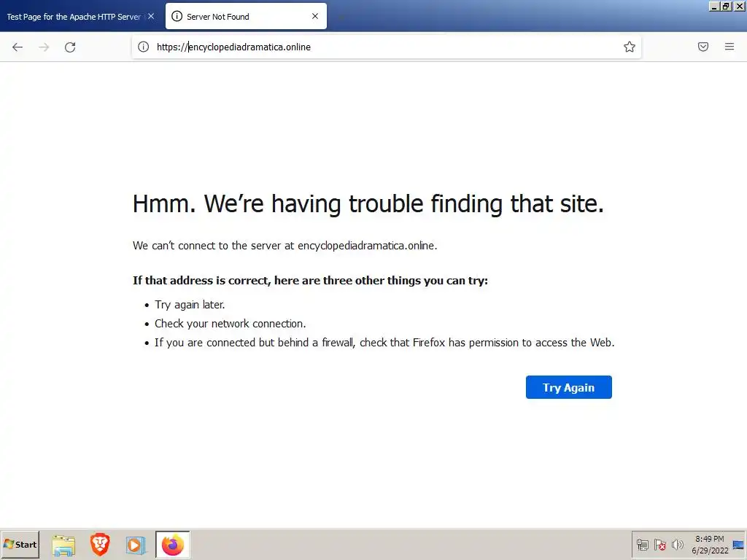
Task: Open the clock showing 8:49 PM
Action: tap(710, 544)
